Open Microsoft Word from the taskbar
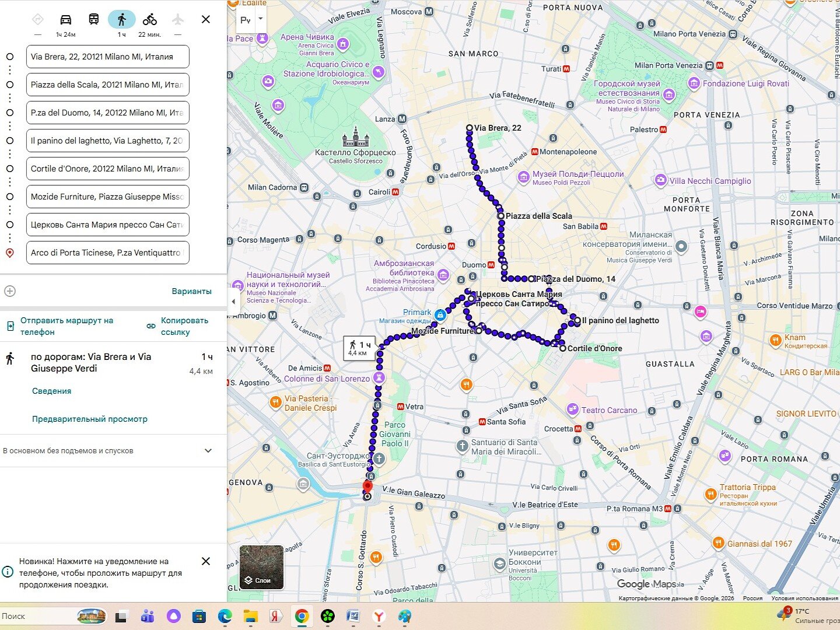The width and height of the screenshot is (840, 630). 353,616
